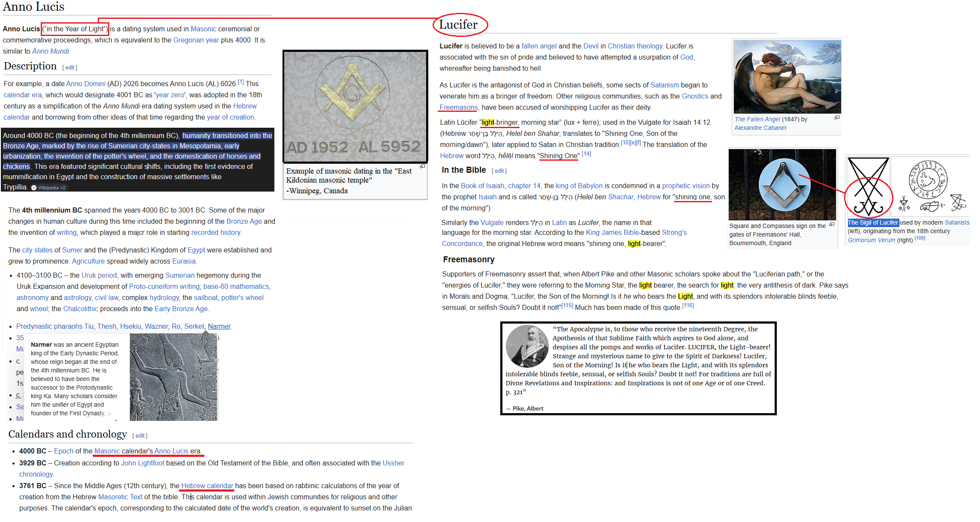
Task: Open citation reference 109 superscript
Action: tap(920, 238)
